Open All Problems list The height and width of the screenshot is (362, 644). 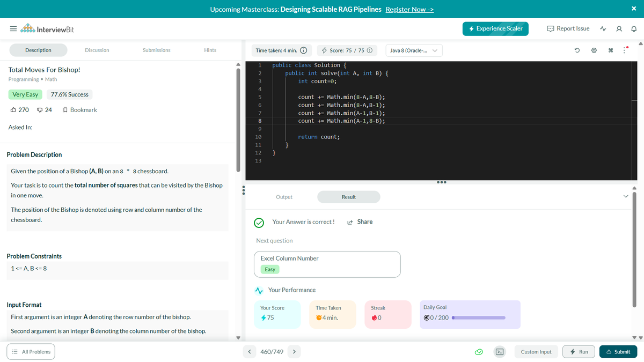pos(31,352)
